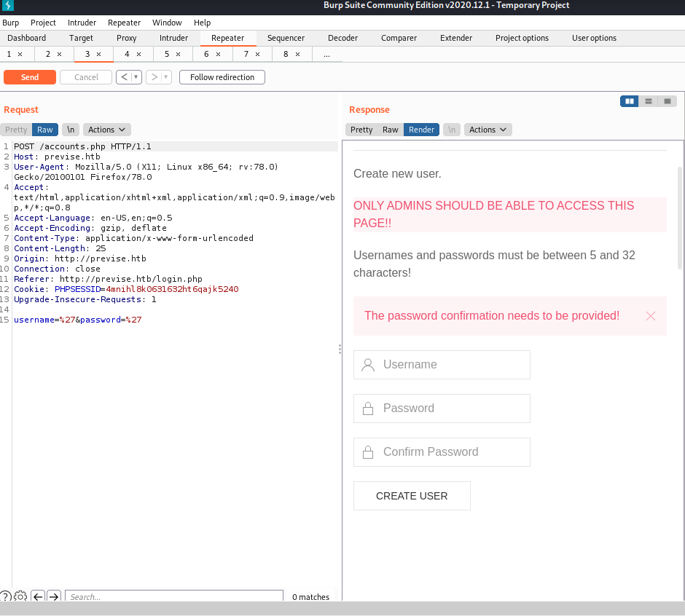Open the Intruder menu in menu bar
This screenshot has height=616, width=685.
pyautogui.click(x=82, y=23)
